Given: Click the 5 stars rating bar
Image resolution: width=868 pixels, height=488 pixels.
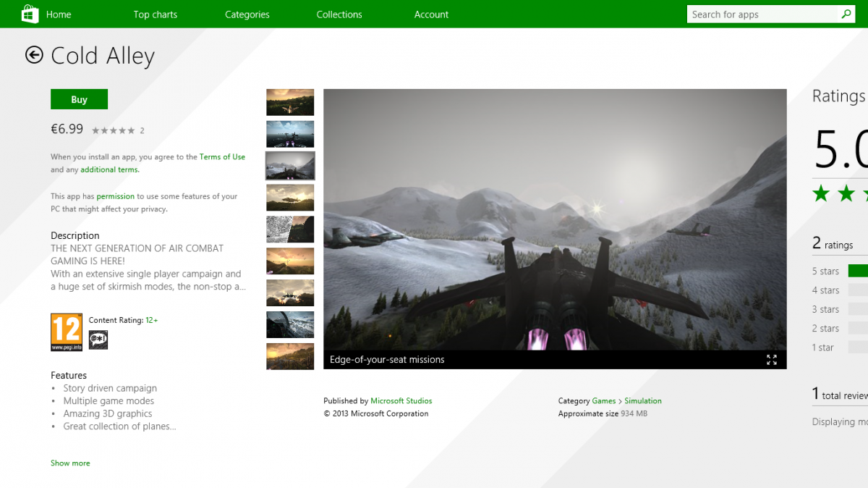Looking at the screenshot, I should click(858, 271).
